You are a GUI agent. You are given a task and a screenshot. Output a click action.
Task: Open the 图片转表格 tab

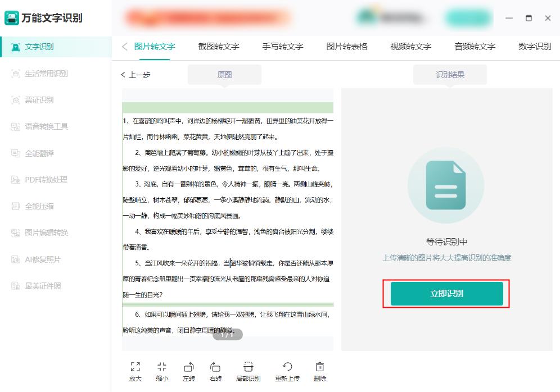(347, 47)
